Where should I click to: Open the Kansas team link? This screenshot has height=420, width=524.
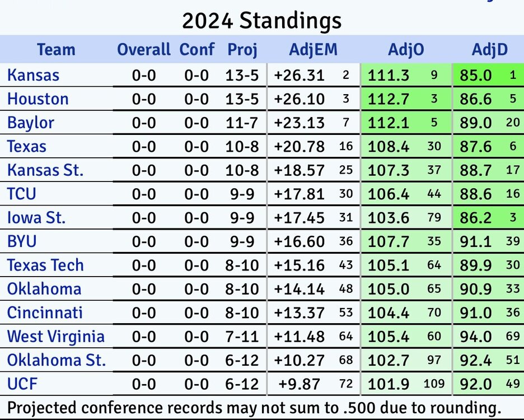pos(33,75)
